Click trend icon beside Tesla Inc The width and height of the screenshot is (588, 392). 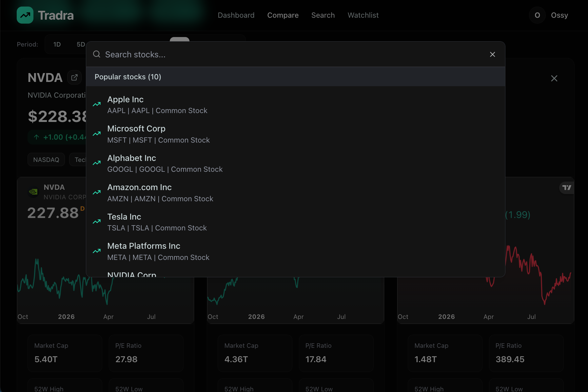pyautogui.click(x=97, y=222)
